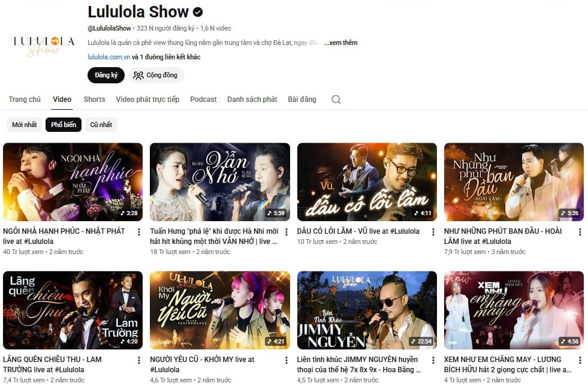This screenshot has width=588, height=389.
Task: Play the Dẫu Có Lỗi Lầm thumbnail
Action: pyautogui.click(x=367, y=182)
